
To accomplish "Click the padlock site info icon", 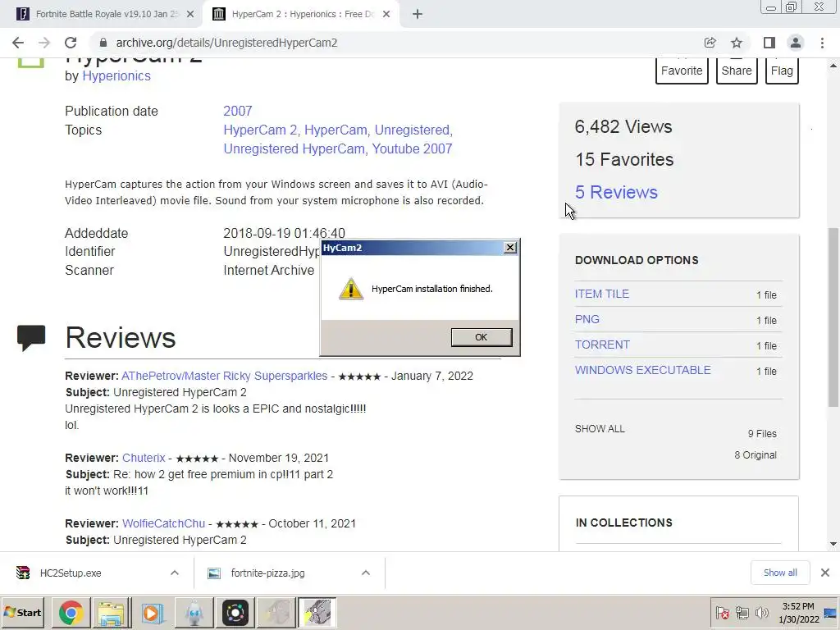I will [x=103, y=43].
